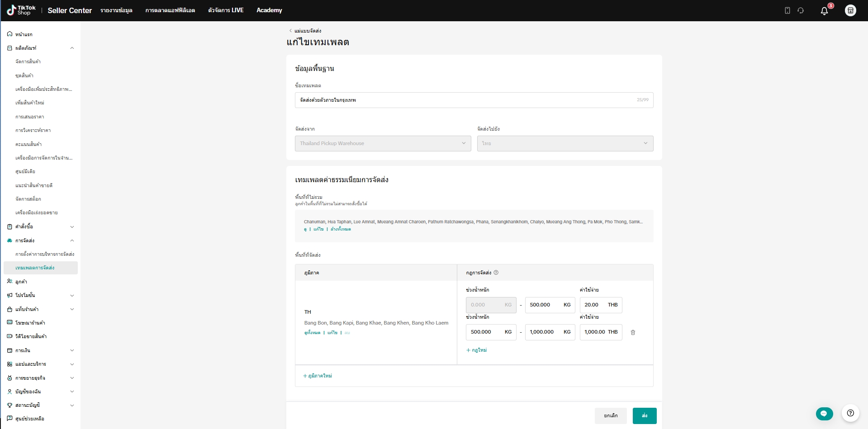Click the ยกเลิก cancel button
This screenshot has height=429, width=868.
pos(611,415)
